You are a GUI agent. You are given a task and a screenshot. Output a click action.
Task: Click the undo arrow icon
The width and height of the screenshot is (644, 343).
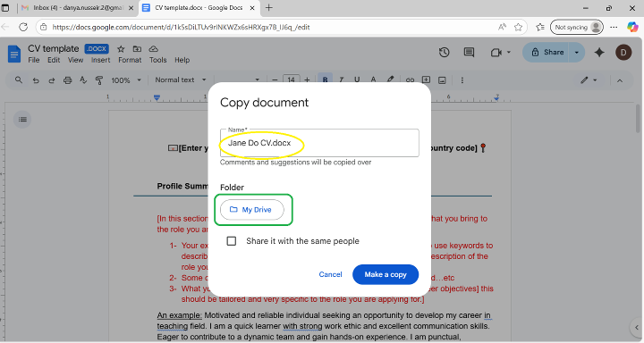[x=36, y=80]
